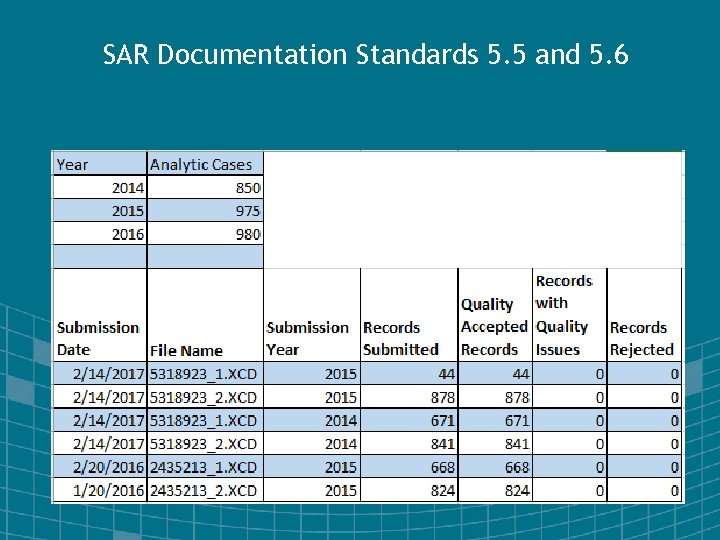
Task: Click the Analytic Cases value 980
Action: tap(205, 234)
